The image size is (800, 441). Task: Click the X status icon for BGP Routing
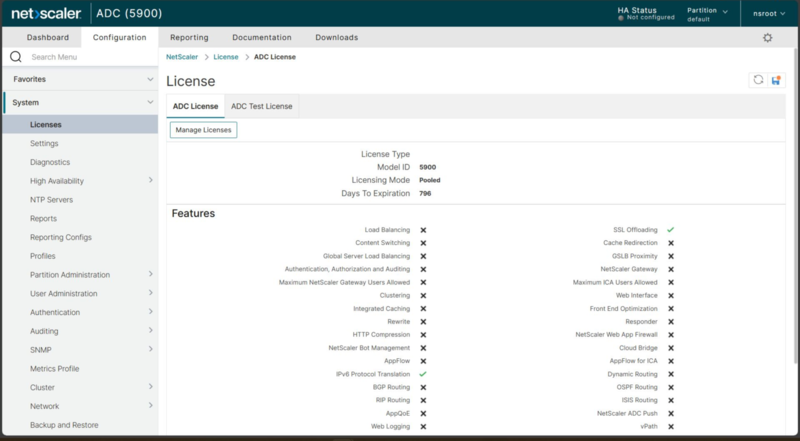pos(423,387)
